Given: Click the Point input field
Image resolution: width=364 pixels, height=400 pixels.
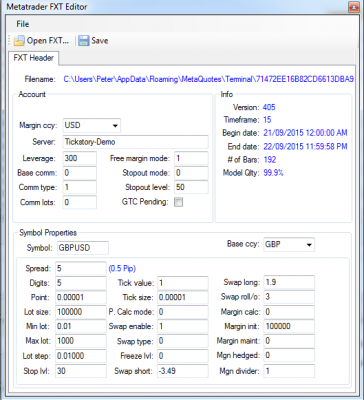Looking at the screenshot, I should click(81, 297).
